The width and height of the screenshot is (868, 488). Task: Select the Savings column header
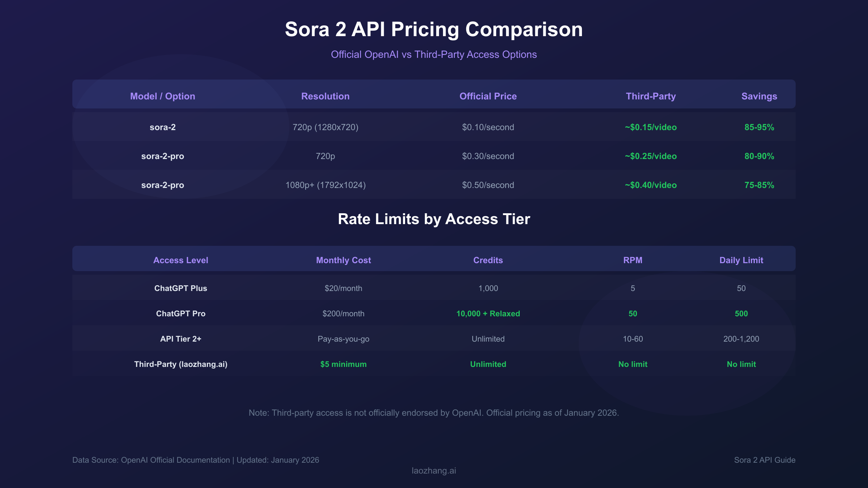click(x=758, y=96)
